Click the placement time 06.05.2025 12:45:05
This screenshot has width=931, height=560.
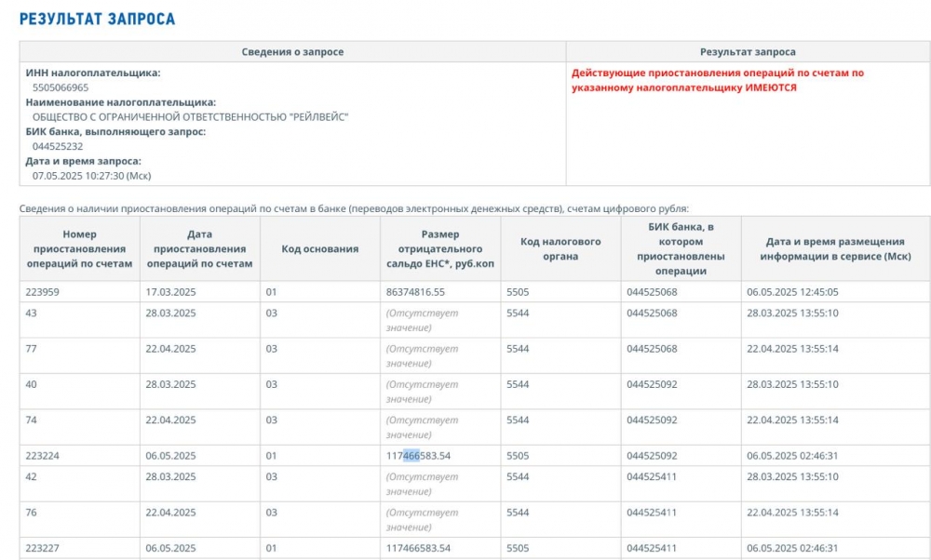pos(792,292)
